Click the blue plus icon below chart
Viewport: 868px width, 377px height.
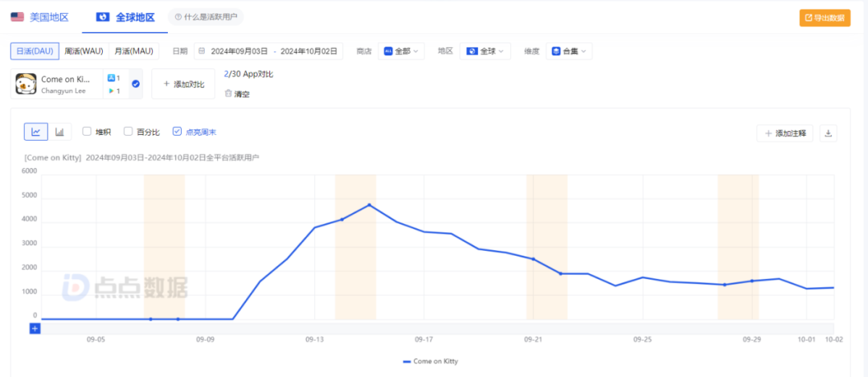pos(35,329)
